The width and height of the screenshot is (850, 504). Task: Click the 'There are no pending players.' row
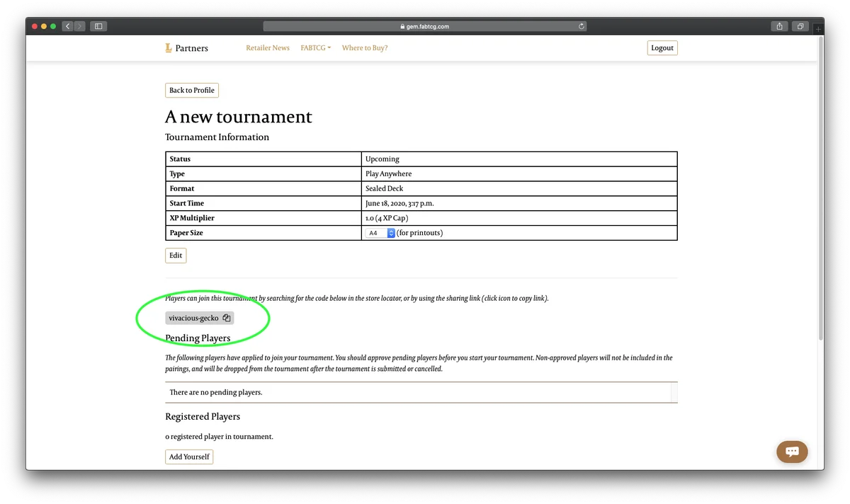pyautogui.click(x=421, y=392)
